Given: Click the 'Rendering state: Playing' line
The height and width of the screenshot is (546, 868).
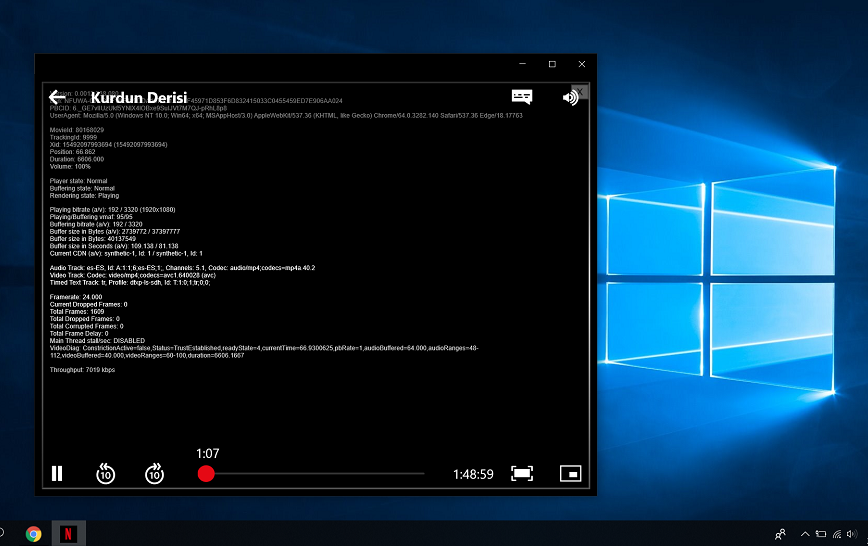Looking at the screenshot, I should [x=84, y=195].
